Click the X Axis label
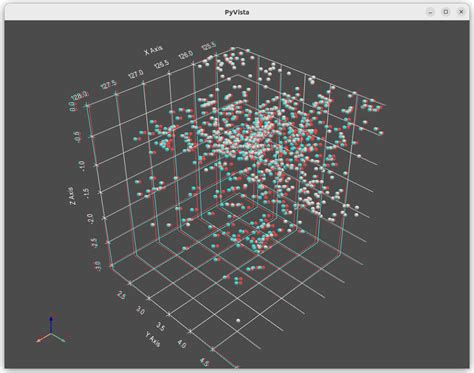This screenshot has width=474, height=373. point(153,50)
